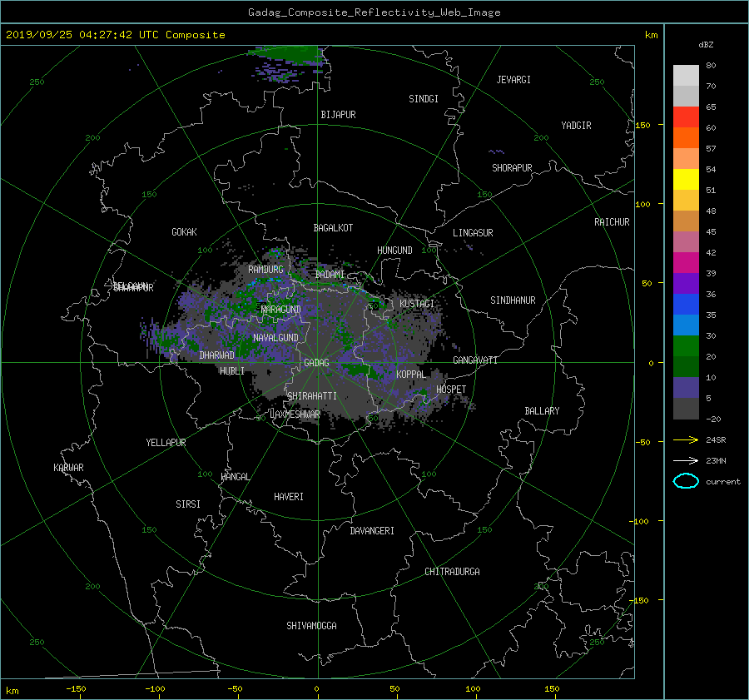Click the HAVERI city label

(289, 497)
